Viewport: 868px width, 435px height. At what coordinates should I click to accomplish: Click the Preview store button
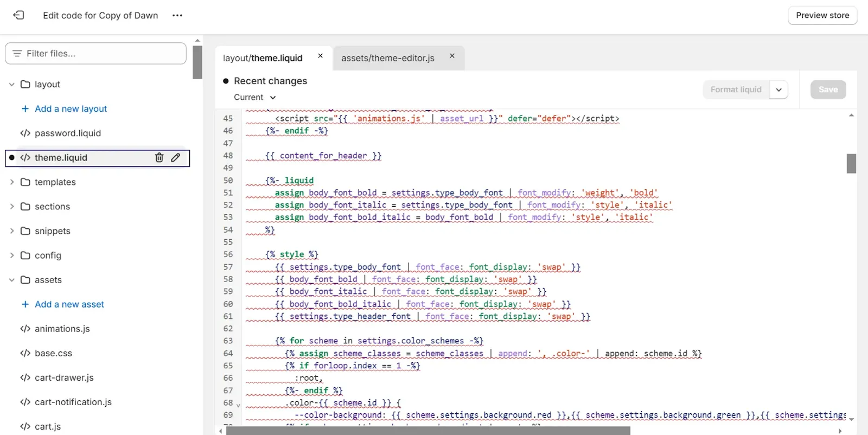(822, 15)
